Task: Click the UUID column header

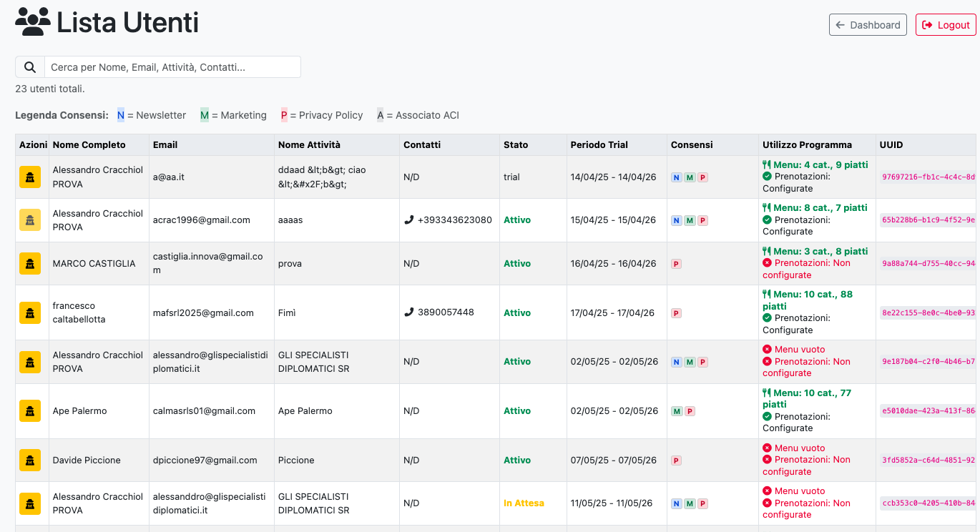Action: point(926,144)
